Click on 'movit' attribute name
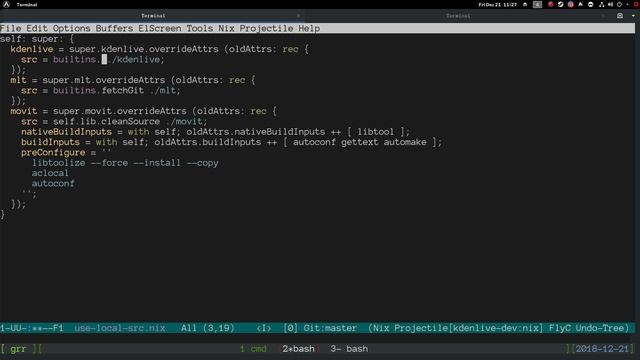The image size is (640, 360). [24, 111]
